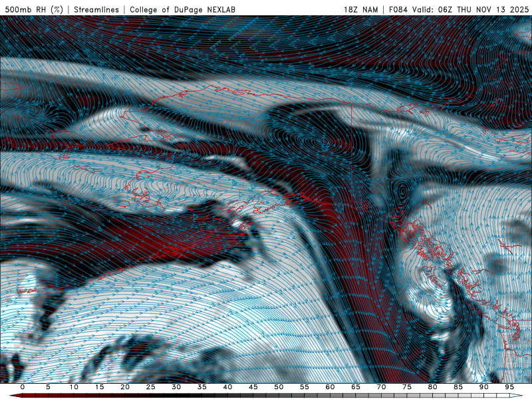
Task: Click the '65' label on the color scale
Action: click(356, 387)
